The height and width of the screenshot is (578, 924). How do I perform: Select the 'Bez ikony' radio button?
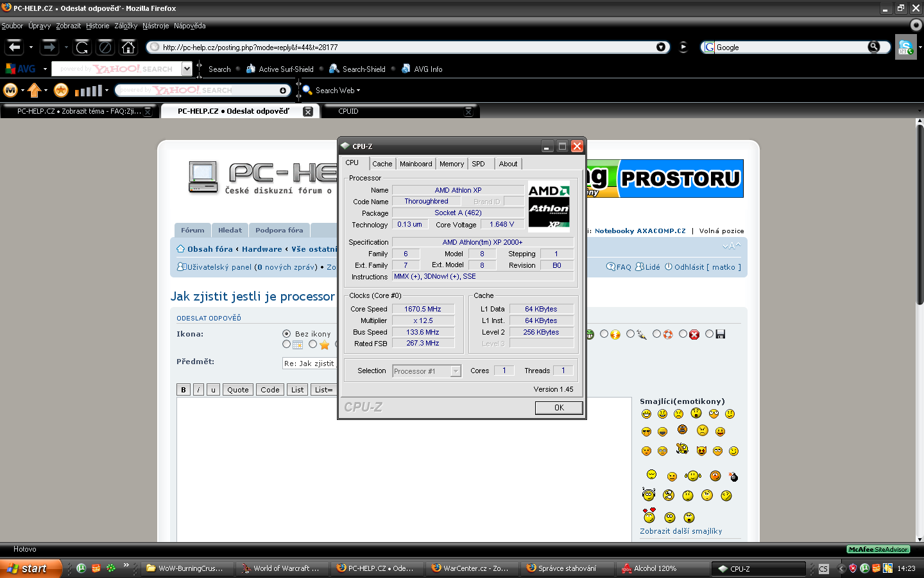click(286, 334)
